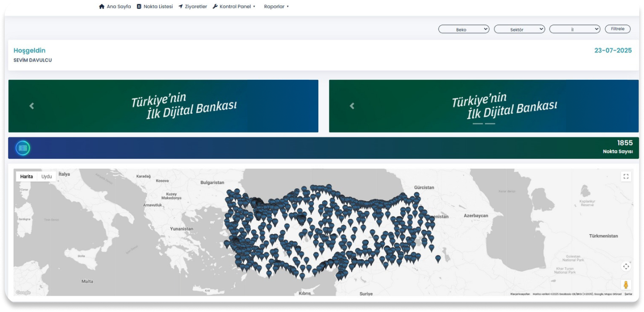The width and height of the screenshot is (644, 312).
Task: Click the Ziyaretler arrow icon
Action: pos(180,7)
